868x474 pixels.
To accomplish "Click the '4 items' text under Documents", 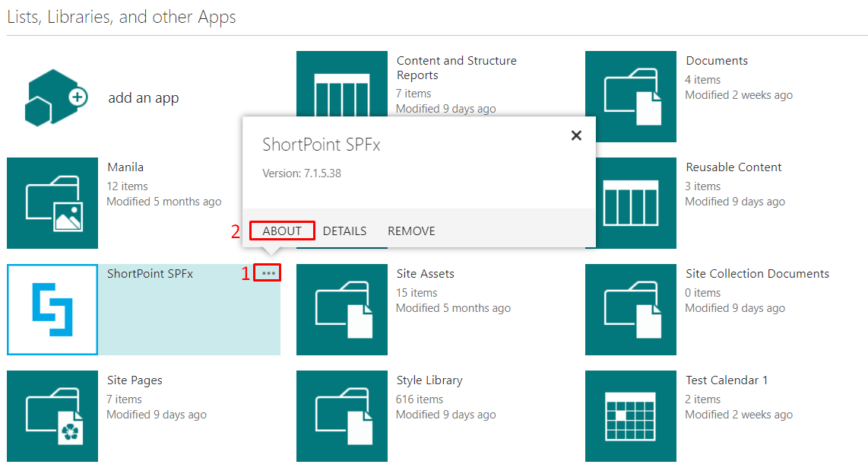I will click(x=703, y=80).
